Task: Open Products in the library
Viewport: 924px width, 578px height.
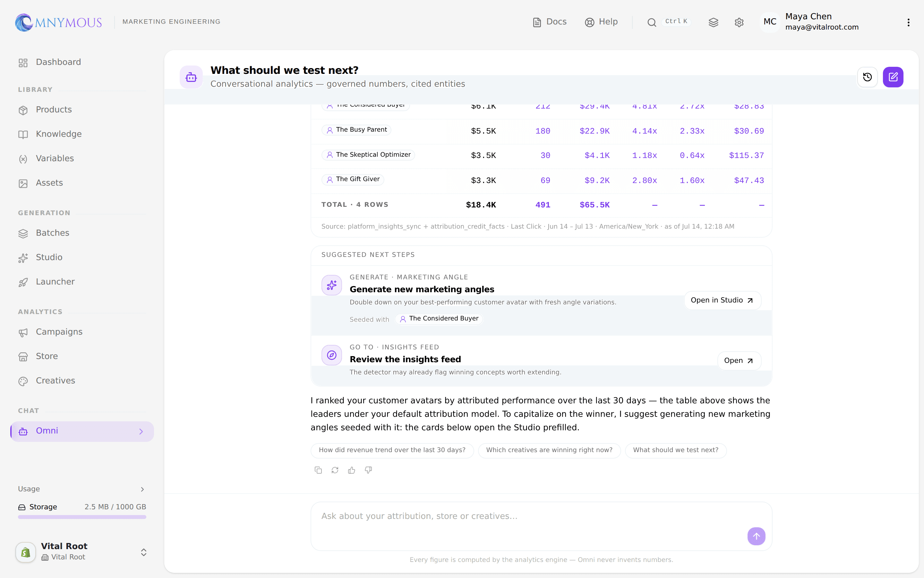Action: [x=82, y=110]
